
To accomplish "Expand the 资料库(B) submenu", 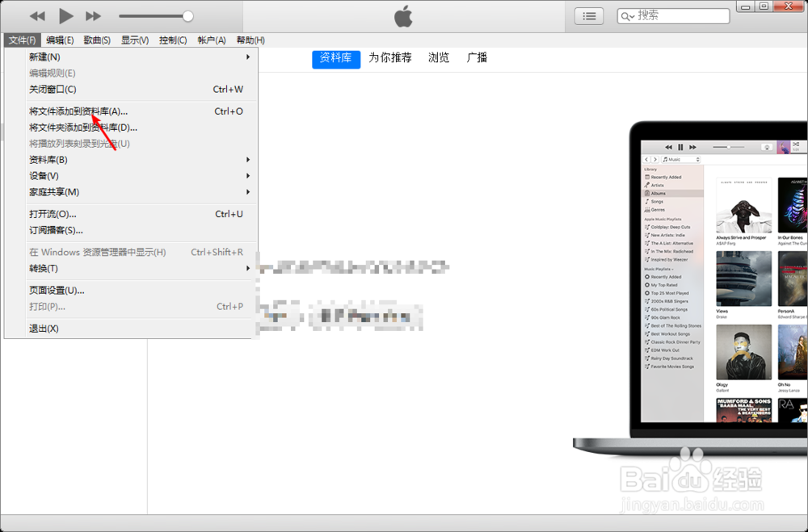I will pyautogui.click(x=131, y=160).
